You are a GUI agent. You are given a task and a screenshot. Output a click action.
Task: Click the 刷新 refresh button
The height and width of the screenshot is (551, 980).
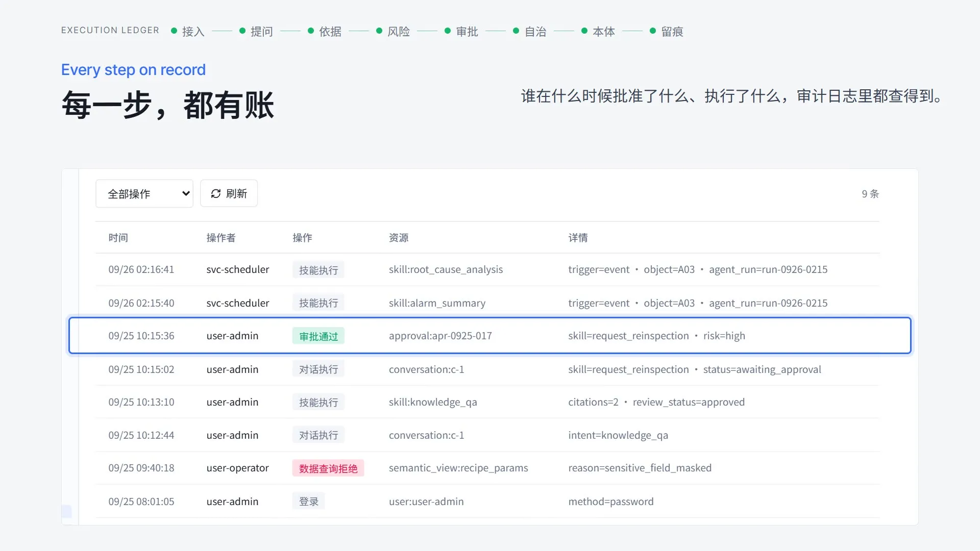[229, 193]
